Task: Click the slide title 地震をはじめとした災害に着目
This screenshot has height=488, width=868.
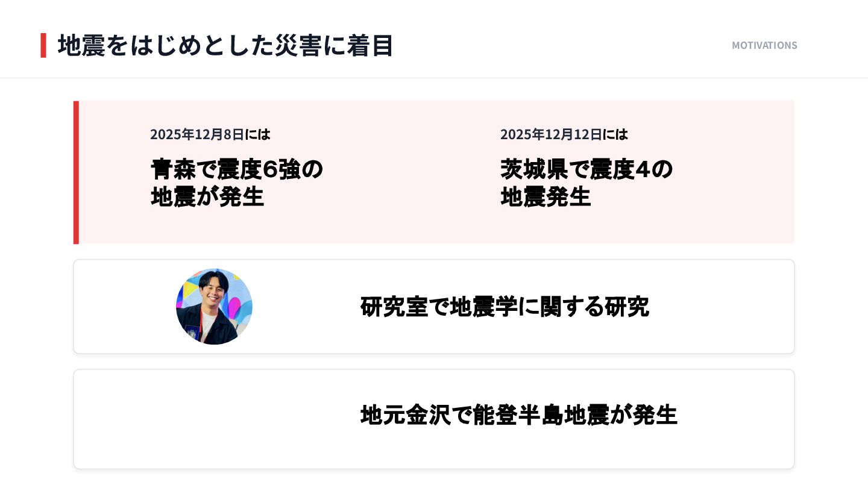Action: point(225,46)
